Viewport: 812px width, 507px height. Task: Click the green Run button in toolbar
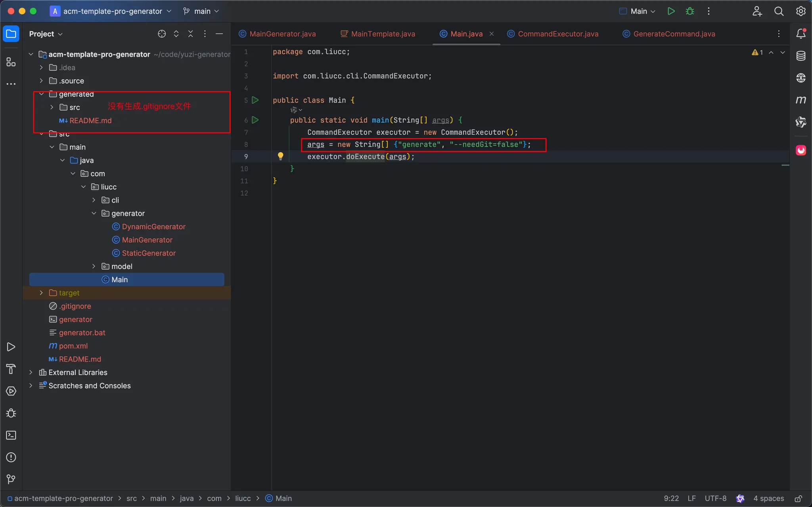671,11
